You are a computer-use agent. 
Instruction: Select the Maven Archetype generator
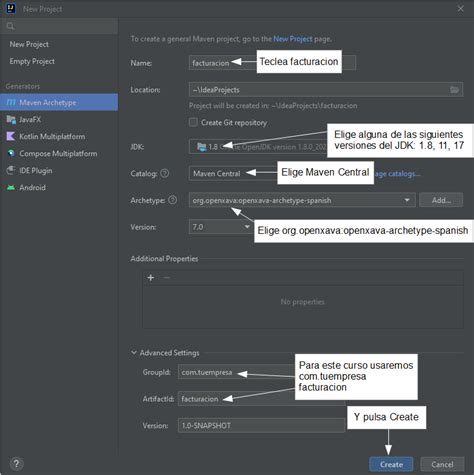click(59, 102)
